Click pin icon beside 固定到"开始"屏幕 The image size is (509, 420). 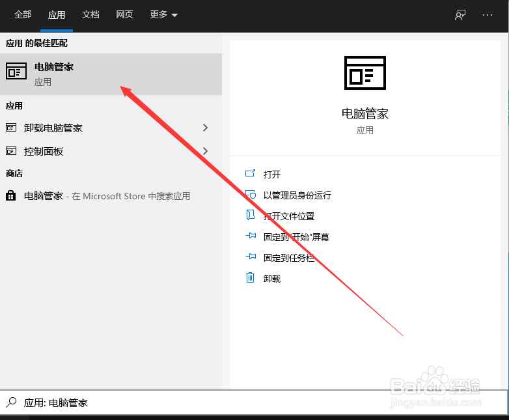[x=251, y=236]
